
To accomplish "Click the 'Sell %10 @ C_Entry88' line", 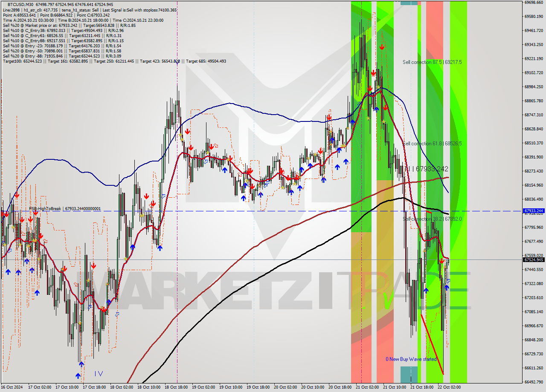I will click(x=63, y=40).
